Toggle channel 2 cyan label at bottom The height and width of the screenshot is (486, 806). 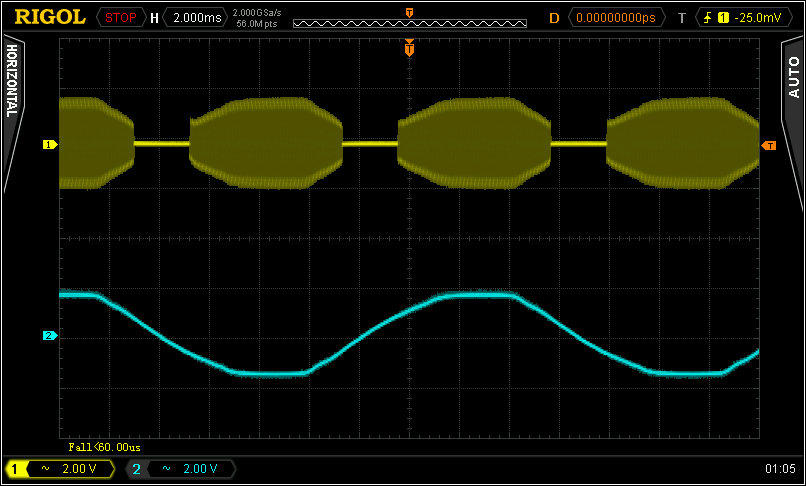tap(137, 468)
